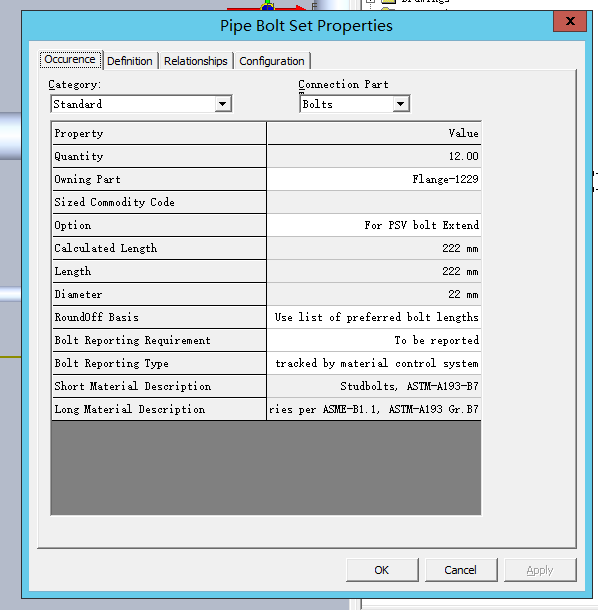Select the Long Material Description label

[159, 409]
